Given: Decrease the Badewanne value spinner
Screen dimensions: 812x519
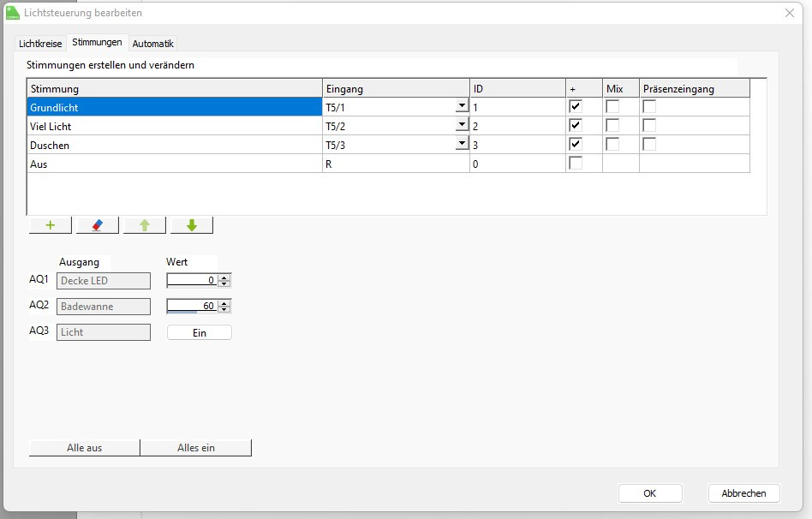Looking at the screenshot, I should (x=224, y=310).
